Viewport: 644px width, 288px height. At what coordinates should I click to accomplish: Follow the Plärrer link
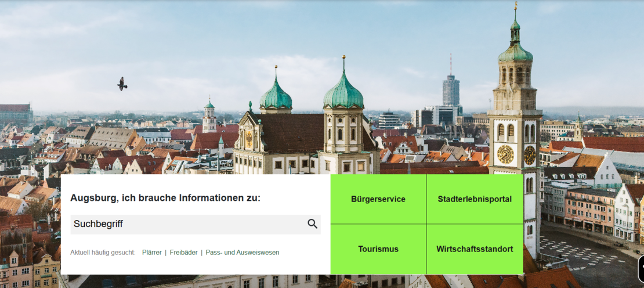[x=152, y=253]
